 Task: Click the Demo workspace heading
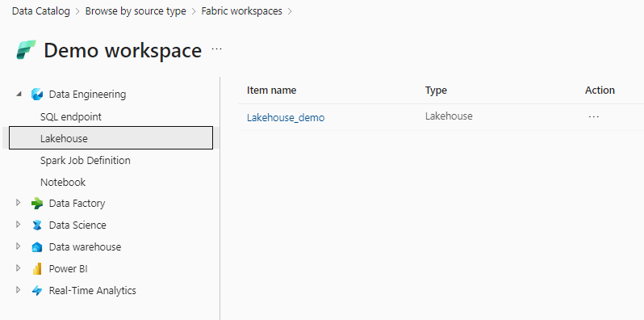(123, 50)
